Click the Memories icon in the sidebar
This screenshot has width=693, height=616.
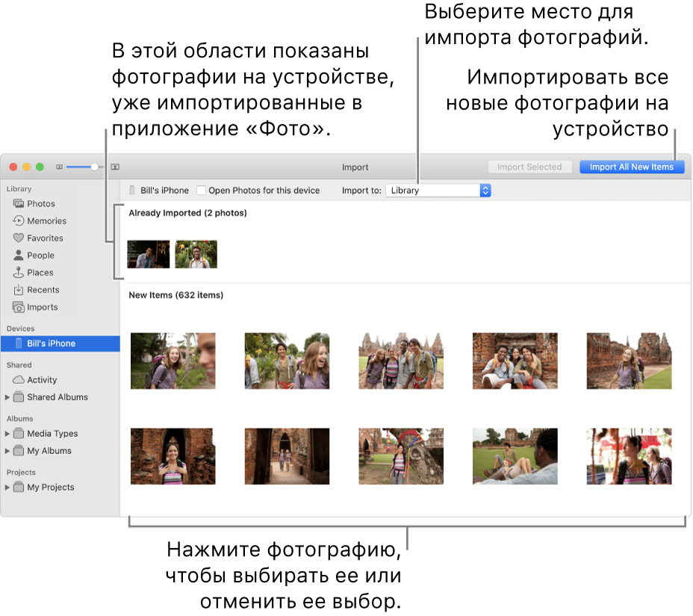click(x=19, y=221)
